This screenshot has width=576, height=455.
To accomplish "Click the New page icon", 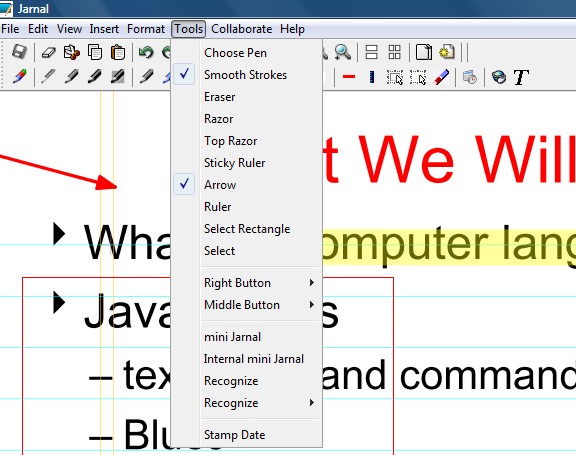I will [424, 52].
